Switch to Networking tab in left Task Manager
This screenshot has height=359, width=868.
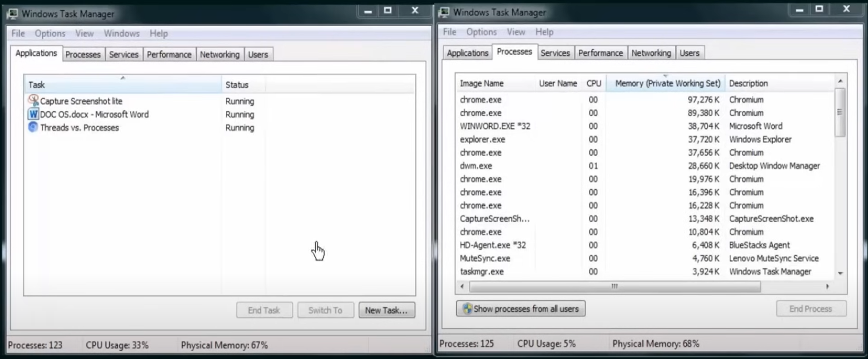[x=219, y=55]
